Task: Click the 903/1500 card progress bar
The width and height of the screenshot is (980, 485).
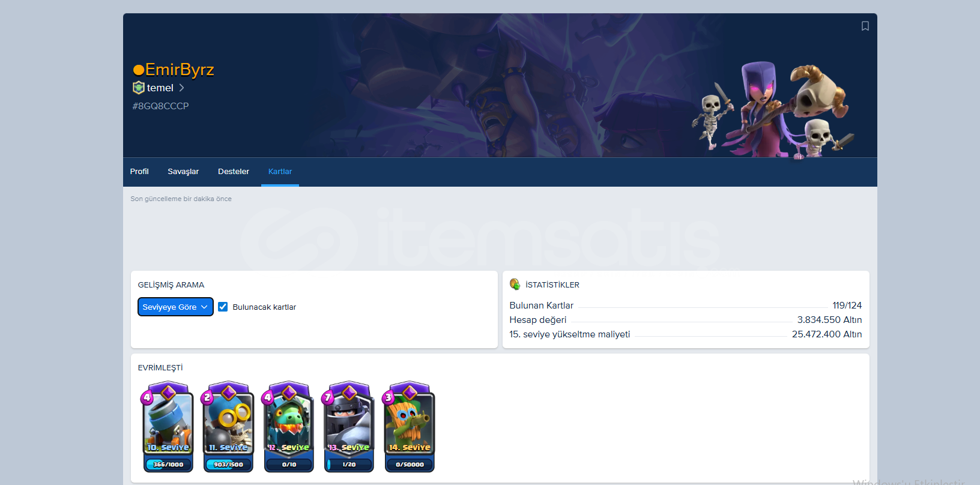Action: [x=229, y=464]
